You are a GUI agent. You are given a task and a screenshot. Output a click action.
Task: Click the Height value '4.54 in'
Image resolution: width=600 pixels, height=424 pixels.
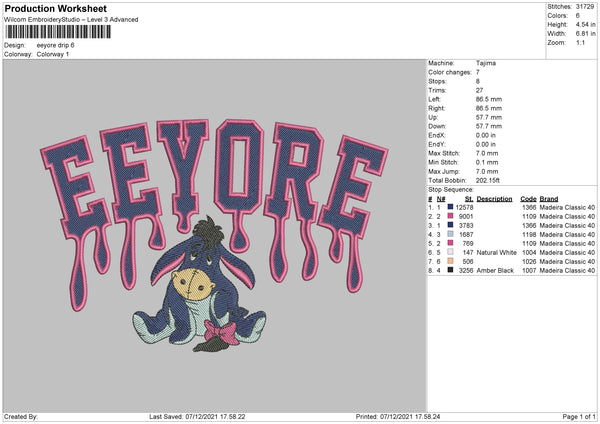(585, 24)
